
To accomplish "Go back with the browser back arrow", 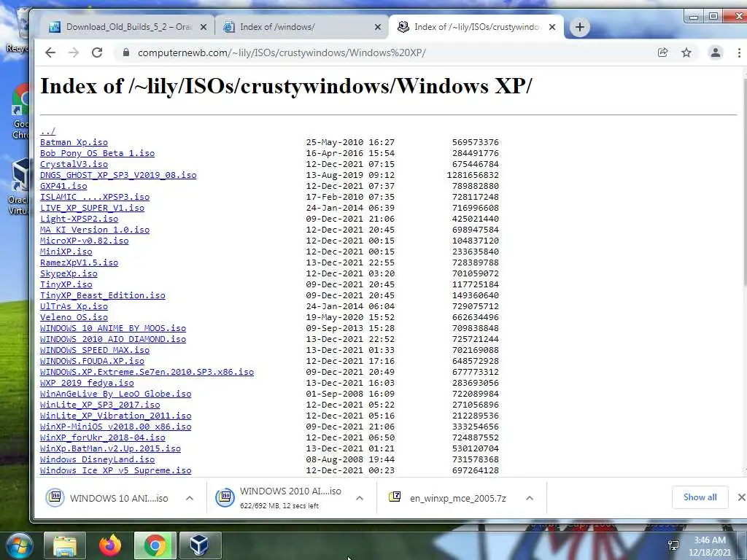I will point(50,52).
